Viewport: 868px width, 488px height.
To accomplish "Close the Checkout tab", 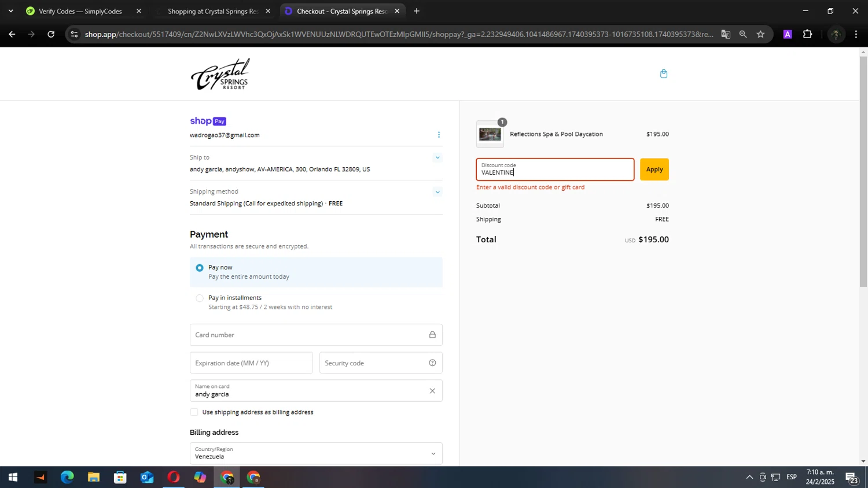I will click(x=397, y=11).
